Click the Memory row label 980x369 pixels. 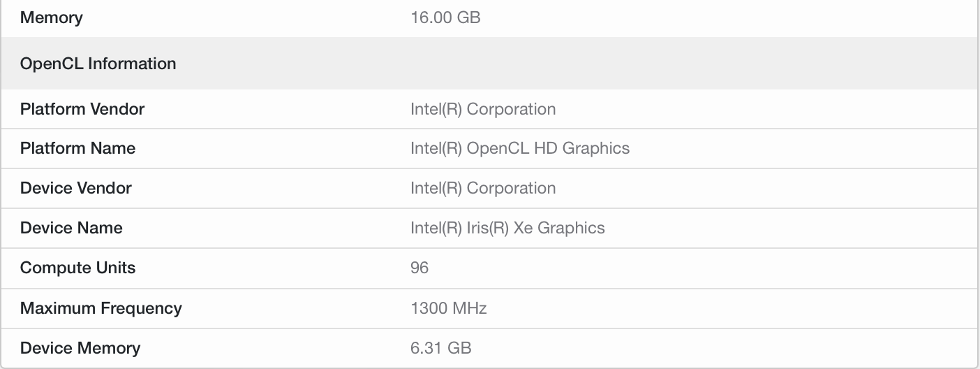51,17
